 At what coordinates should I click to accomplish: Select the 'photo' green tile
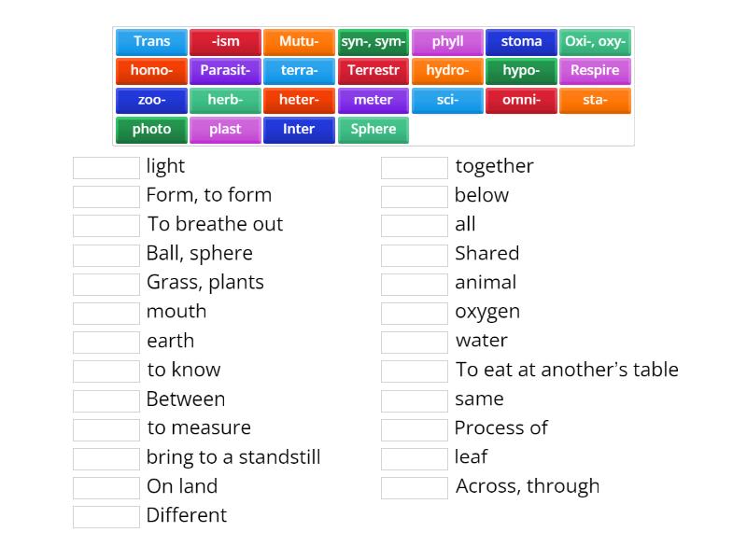pos(151,130)
